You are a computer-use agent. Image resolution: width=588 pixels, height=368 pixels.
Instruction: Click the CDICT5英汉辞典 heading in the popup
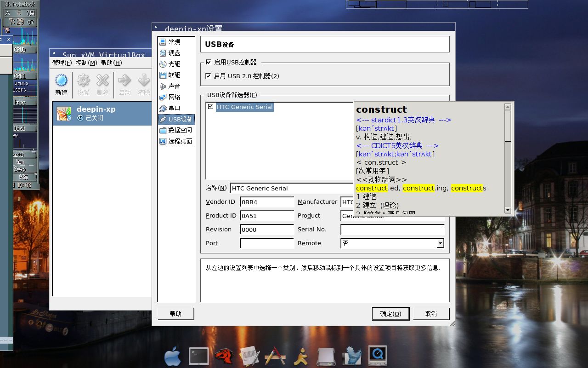pyautogui.click(x=397, y=145)
